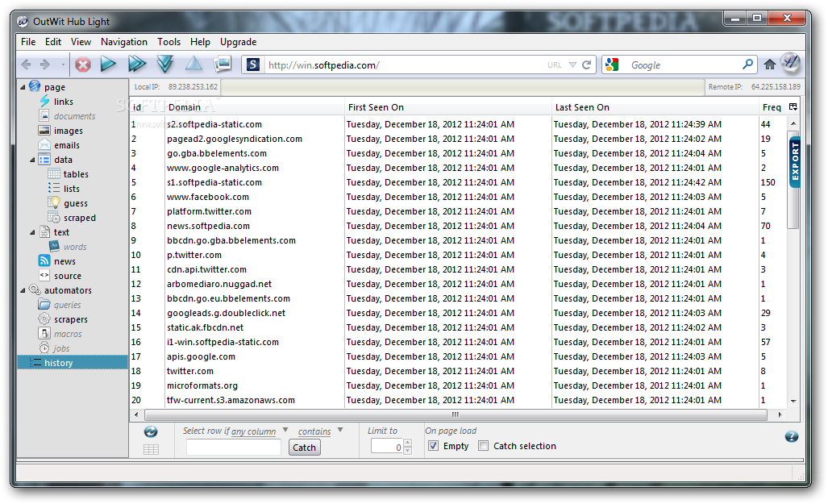Screen dimensions: 828x504
Task: Click the dig down-arrow icon
Action: 165,65
